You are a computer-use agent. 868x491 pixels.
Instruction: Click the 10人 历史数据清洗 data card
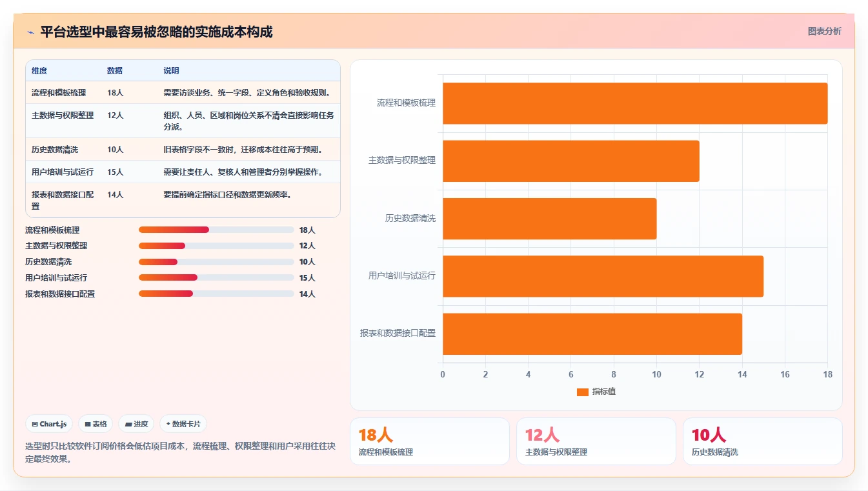point(763,441)
